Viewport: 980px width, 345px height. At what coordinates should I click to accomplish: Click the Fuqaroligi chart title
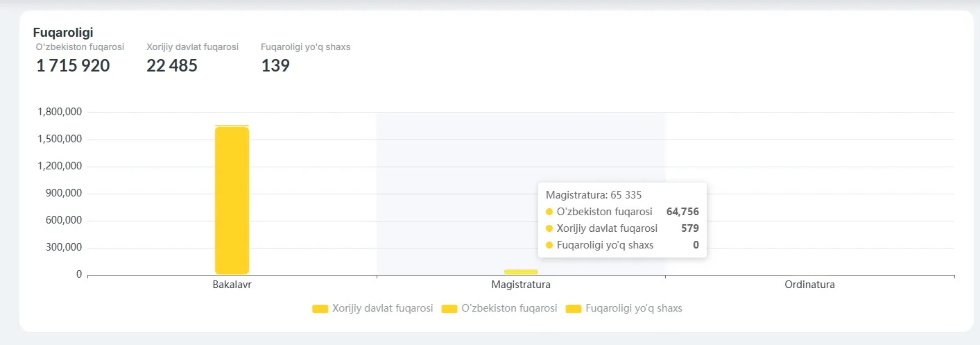click(63, 32)
